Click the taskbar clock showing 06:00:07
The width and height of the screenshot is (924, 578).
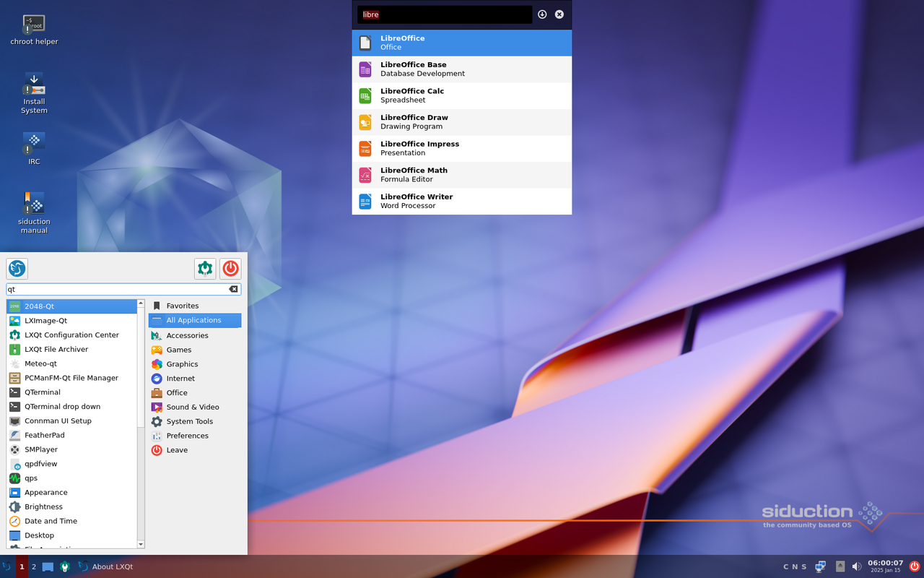point(885,566)
